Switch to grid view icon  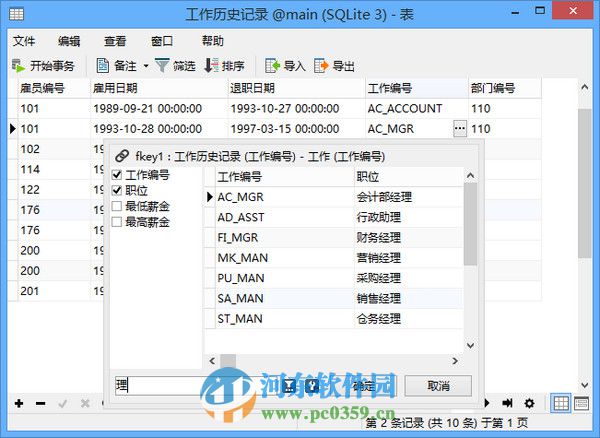(561, 403)
